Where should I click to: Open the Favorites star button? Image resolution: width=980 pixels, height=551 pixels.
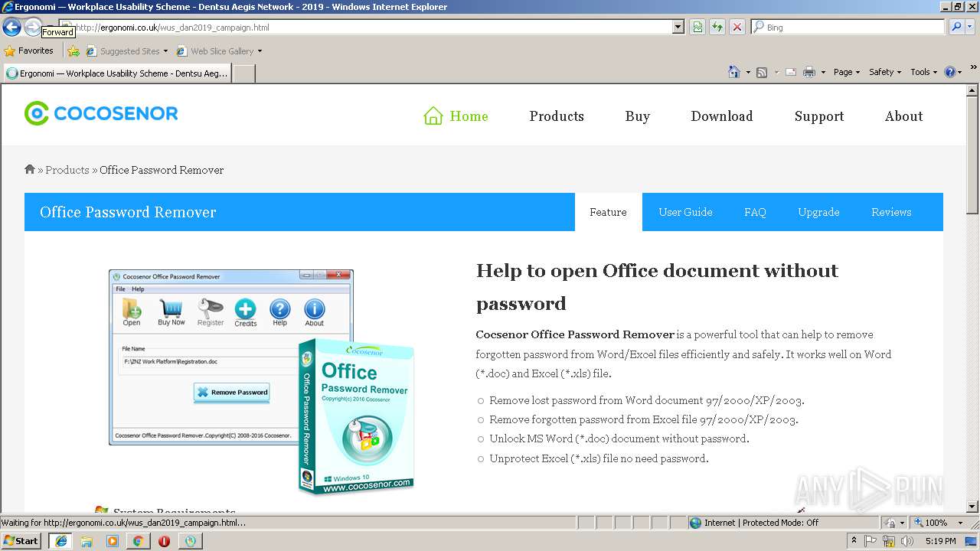29,51
